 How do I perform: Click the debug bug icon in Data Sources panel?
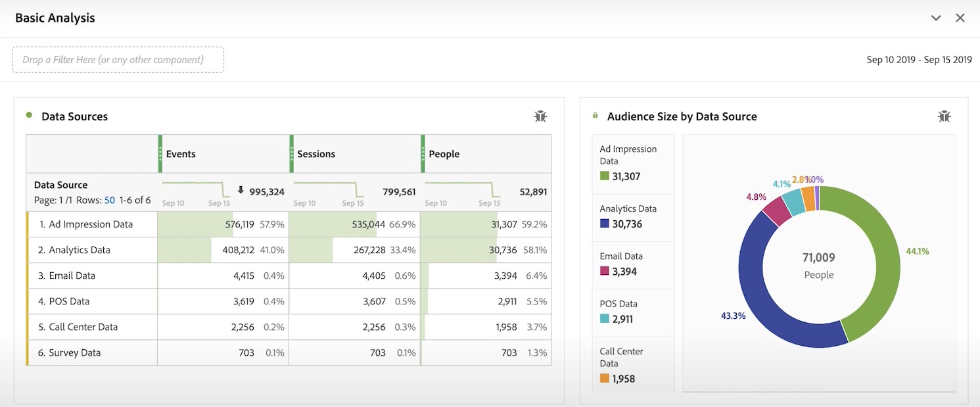pyautogui.click(x=540, y=116)
